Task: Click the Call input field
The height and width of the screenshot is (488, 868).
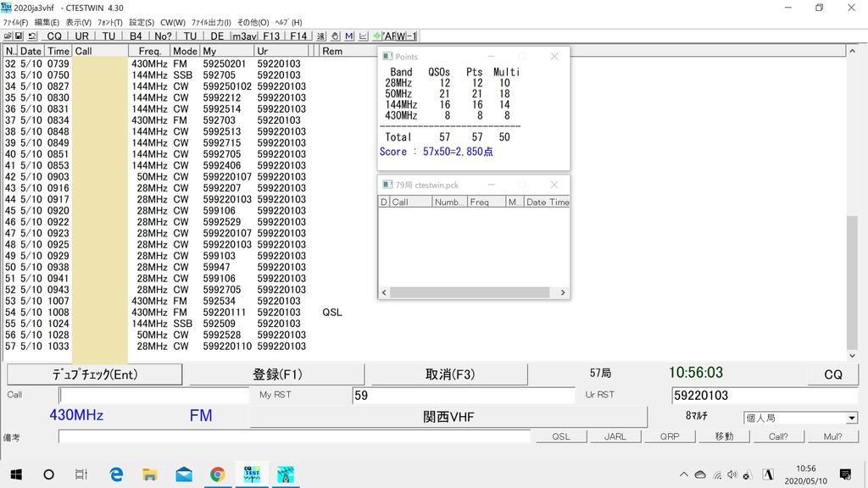Action: pyautogui.click(x=154, y=395)
